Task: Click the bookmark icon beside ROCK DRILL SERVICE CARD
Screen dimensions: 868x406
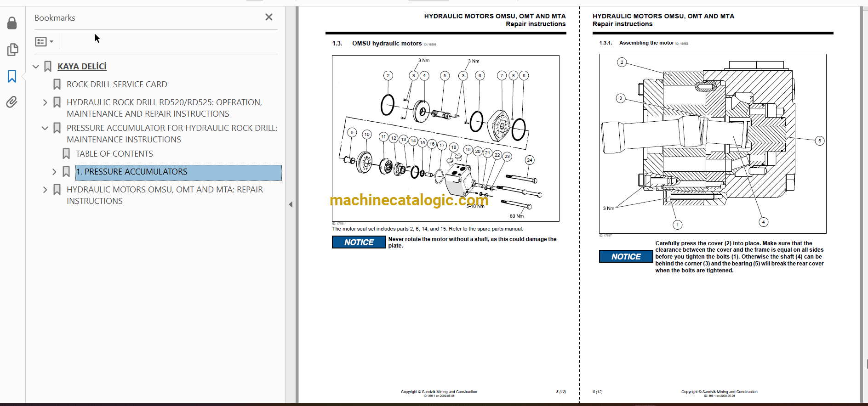Action: (x=57, y=85)
